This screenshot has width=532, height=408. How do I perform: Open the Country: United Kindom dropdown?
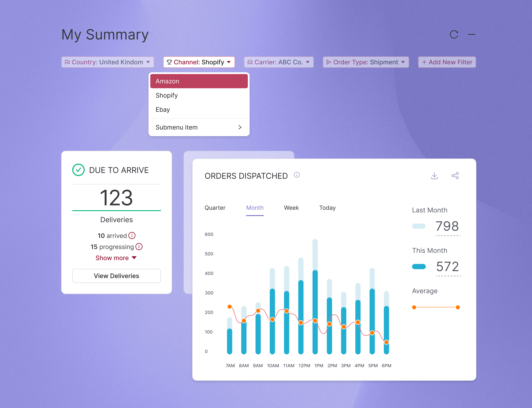pos(108,62)
